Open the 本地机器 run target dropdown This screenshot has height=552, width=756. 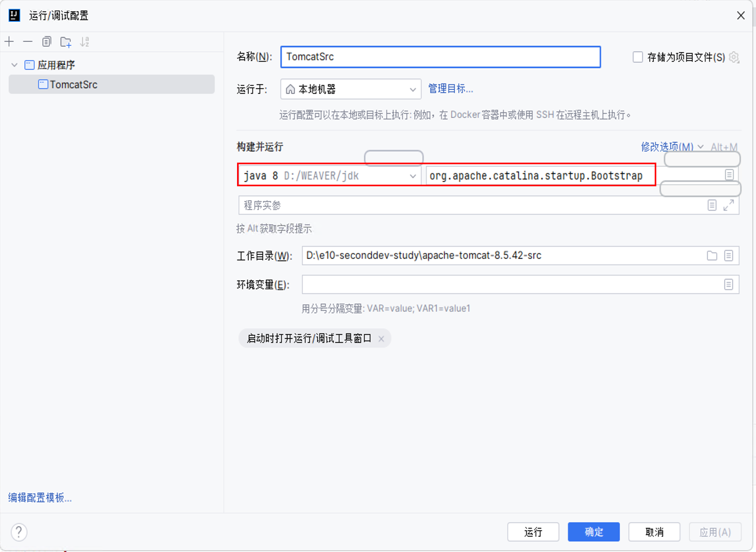point(350,89)
